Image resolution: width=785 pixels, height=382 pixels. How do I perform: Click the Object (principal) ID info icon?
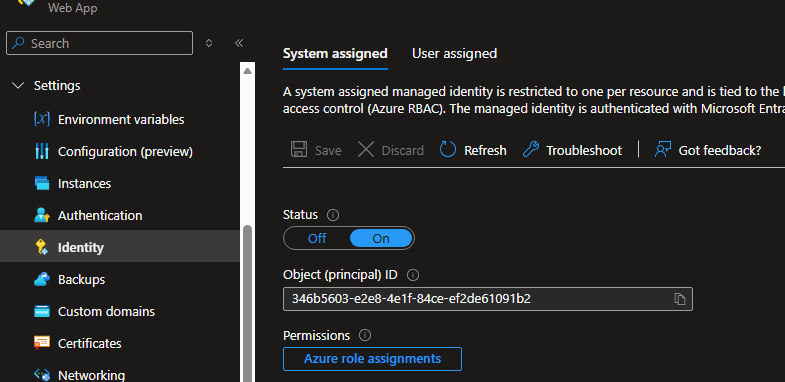(413, 275)
